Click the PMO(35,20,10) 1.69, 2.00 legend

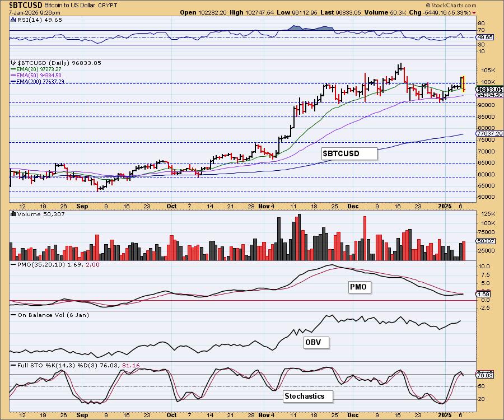[58, 265]
